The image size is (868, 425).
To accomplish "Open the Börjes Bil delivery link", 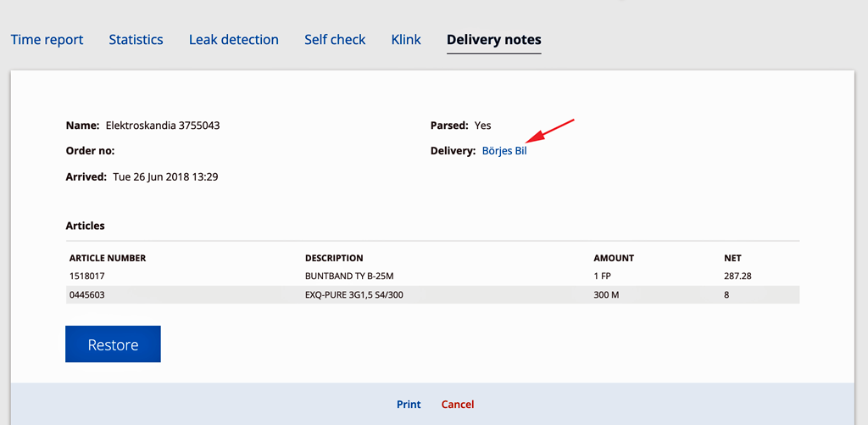I will 504,151.
